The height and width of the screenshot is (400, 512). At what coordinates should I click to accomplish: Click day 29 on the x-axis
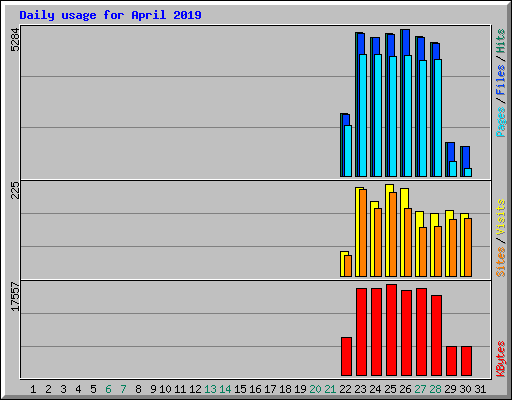click(x=450, y=389)
